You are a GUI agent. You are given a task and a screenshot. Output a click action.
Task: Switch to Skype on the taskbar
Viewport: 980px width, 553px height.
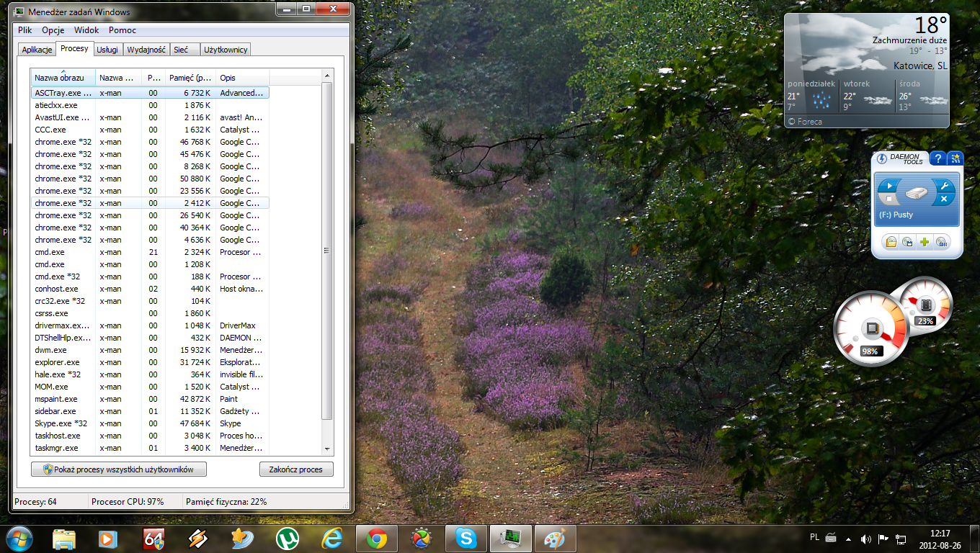466,539
